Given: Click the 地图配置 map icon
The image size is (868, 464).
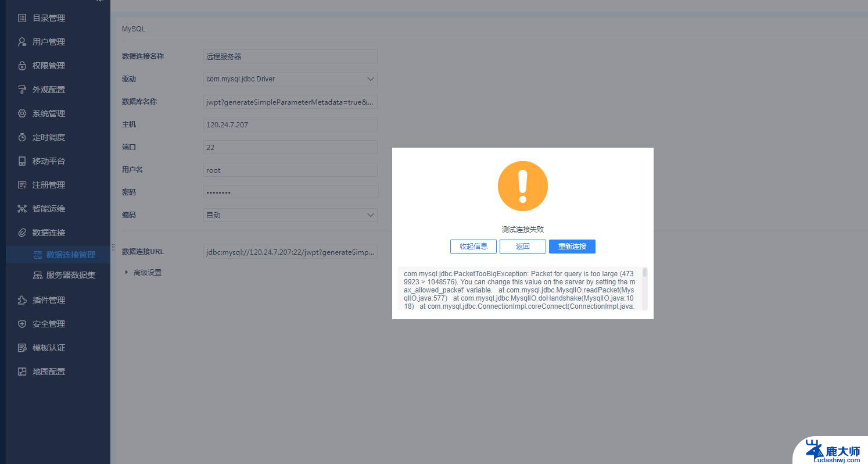Looking at the screenshot, I should click(x=22, y=372).
